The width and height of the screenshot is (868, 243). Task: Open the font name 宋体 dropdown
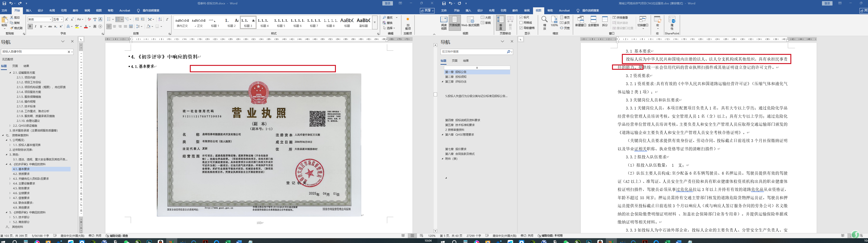(x=51, y=20)
